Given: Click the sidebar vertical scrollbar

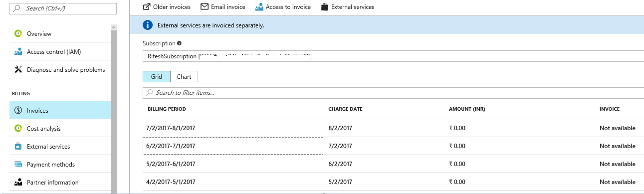Looking at the screenshot, I should (x=114, y=110).
